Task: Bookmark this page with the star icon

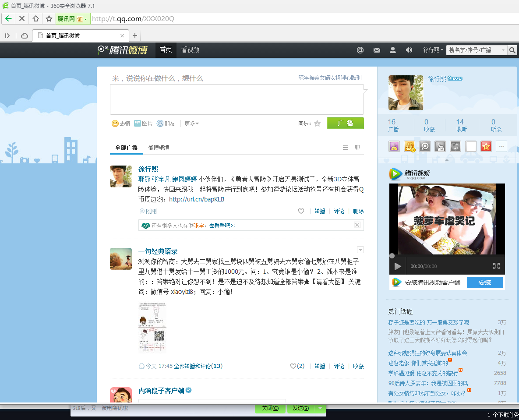Action: (49, 18)
